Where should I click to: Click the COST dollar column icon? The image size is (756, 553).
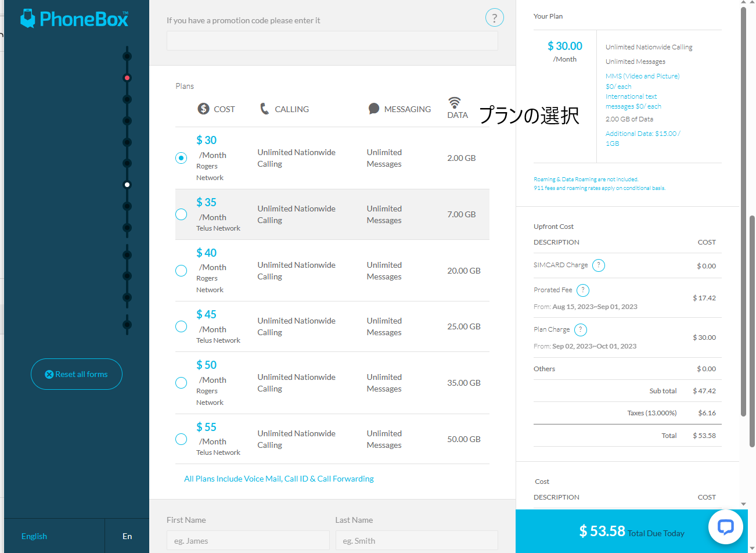[x=203, y=109]
